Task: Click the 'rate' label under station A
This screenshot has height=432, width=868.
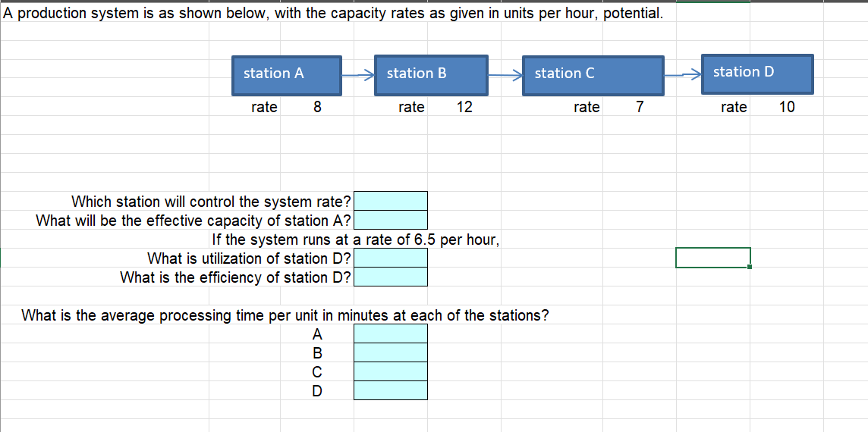Action: pos(264,107)
